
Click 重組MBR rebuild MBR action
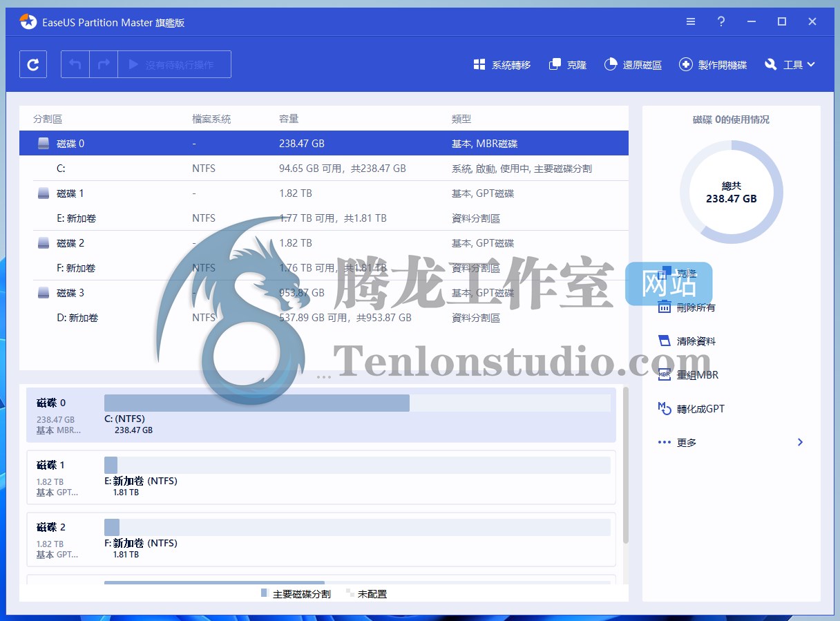point(689,375)
